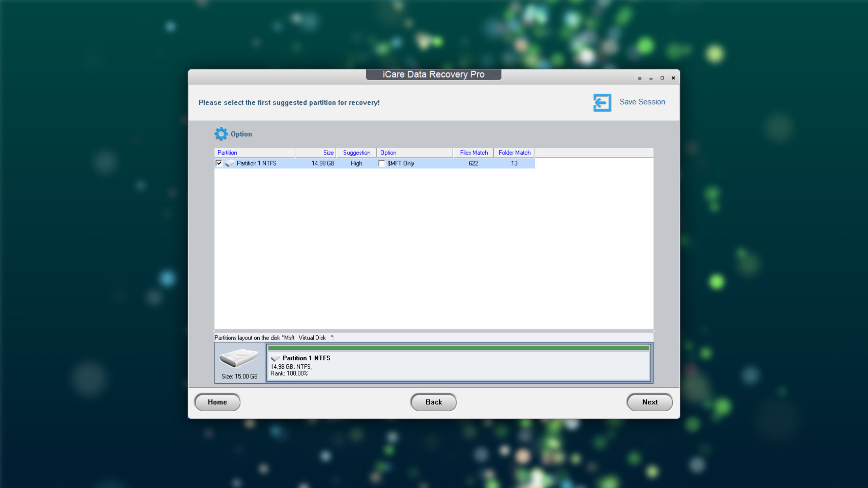The width and height of the screenshot is (868, 488).
Task: Go to the Home screen button
Action: (x=217, y=402)
